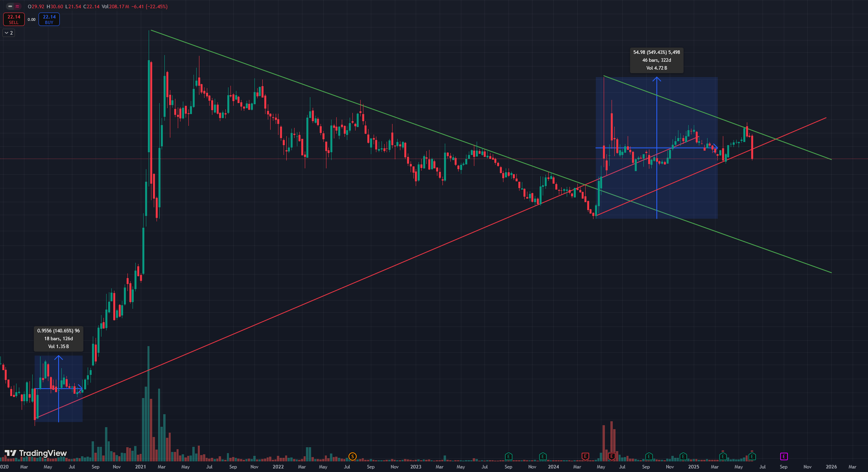Screen dimensions: 868x472
Task: Expand the collapsed indicators legend showing 2
Action: coord(9,33)
